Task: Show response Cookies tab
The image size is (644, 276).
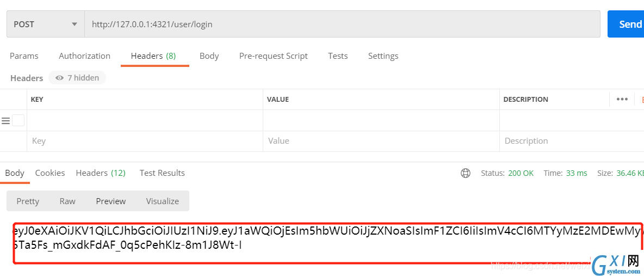Action: [50, 173]
